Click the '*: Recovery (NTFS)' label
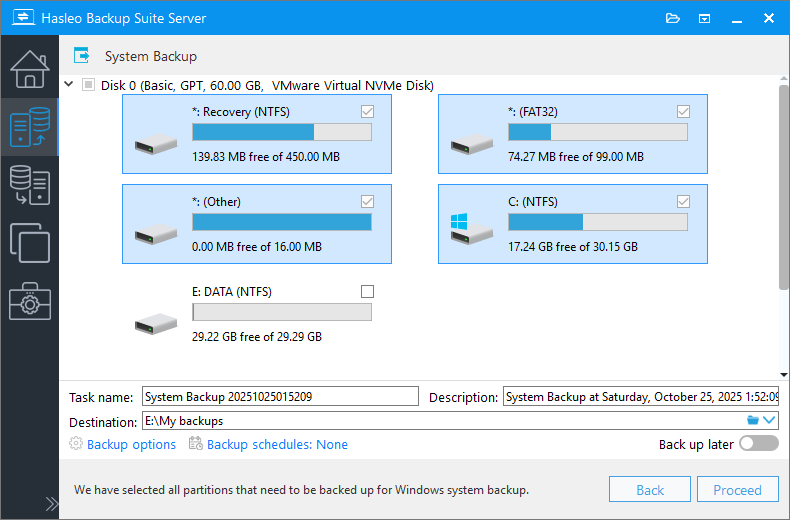Screen dimensions: 790x520 pyautogui.click(x=241, y=112)
